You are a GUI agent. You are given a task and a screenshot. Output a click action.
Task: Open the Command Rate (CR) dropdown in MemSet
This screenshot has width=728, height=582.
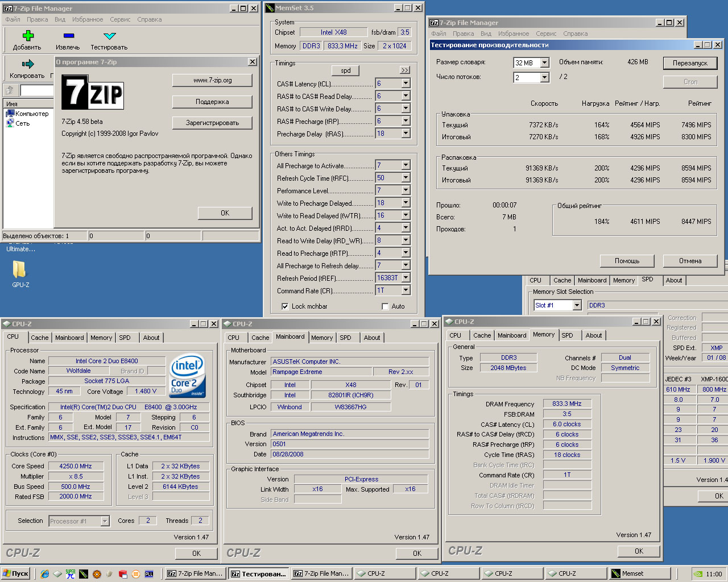(406, 290)
